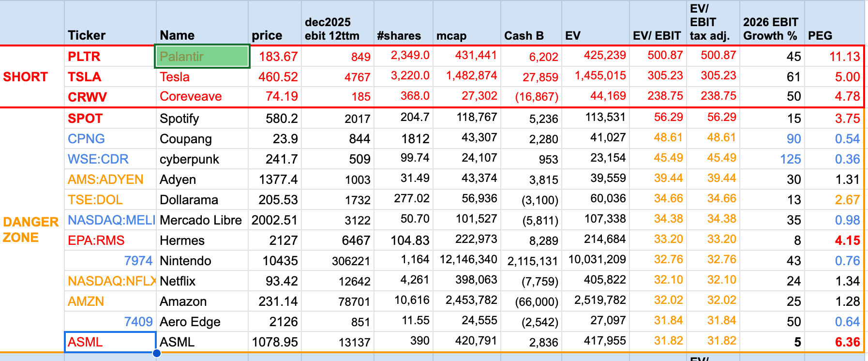This screenshot has height=361, width=868.
Task: Click the EV column header
Action: click(x=596, y=23)
